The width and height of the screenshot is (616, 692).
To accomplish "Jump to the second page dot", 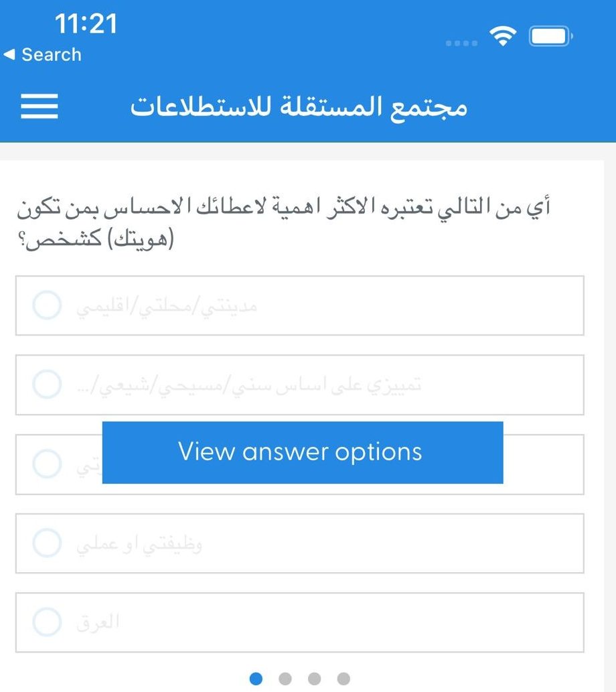I will pos(285,679).
